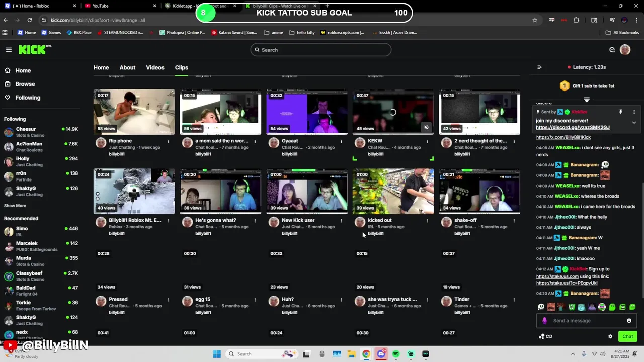Open options menu for New Kick user clip
This screenshot has height=362, width=644.
341,221
